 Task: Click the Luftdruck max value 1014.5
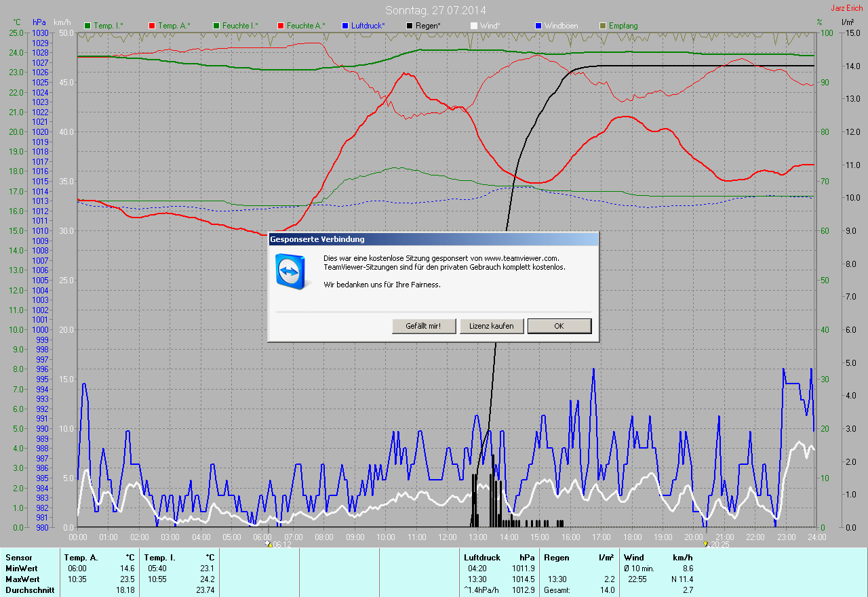coord(524,579)
